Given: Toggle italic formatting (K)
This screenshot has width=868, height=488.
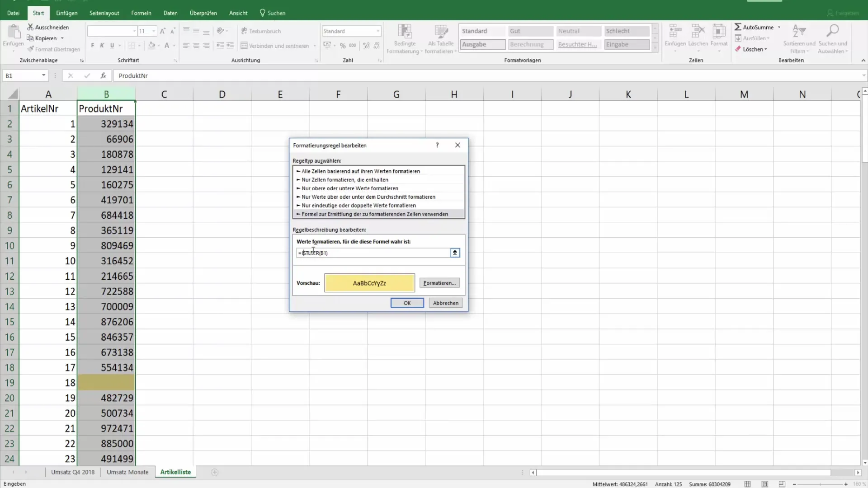Looking at the screenshot, I should point(102,46).
